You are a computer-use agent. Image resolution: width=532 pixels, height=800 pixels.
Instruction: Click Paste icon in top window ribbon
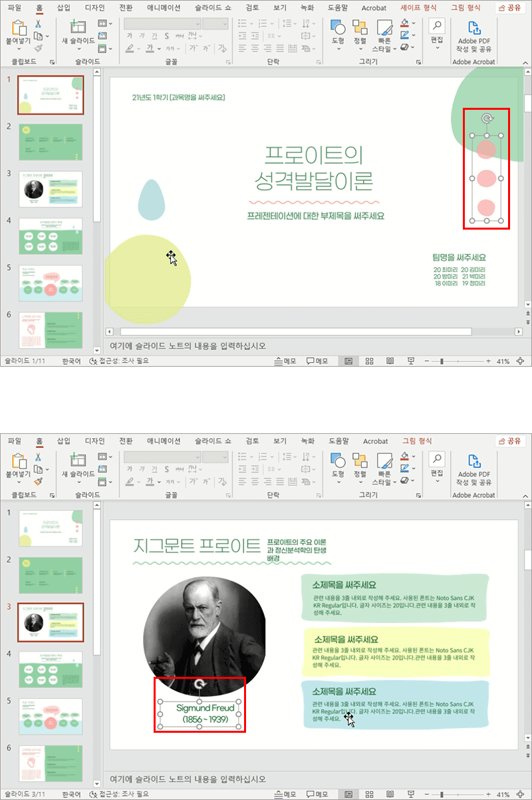(20, 29)
